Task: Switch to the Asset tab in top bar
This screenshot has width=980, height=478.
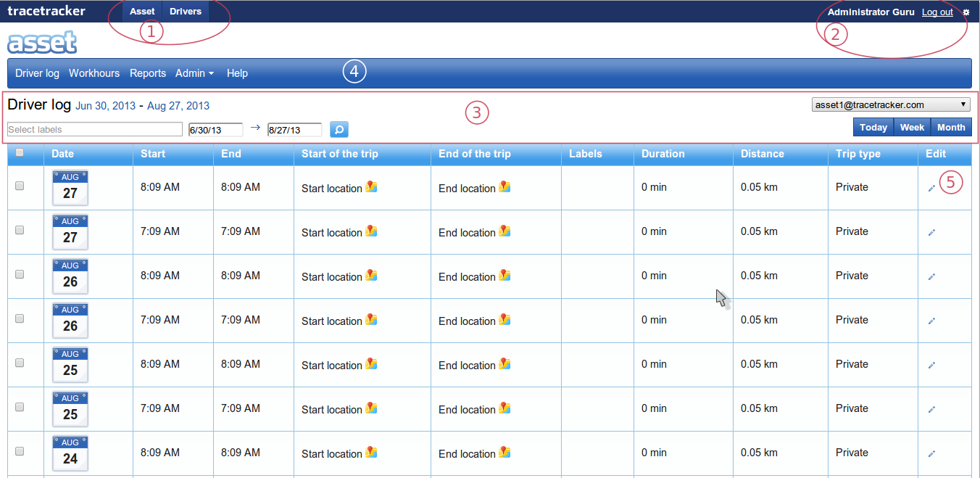Action: (142, 12)
